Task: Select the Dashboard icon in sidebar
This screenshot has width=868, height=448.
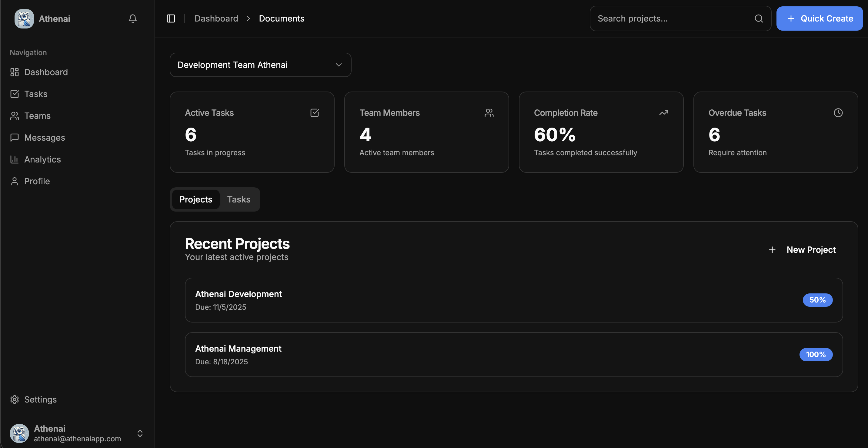Action: [15, 72]
